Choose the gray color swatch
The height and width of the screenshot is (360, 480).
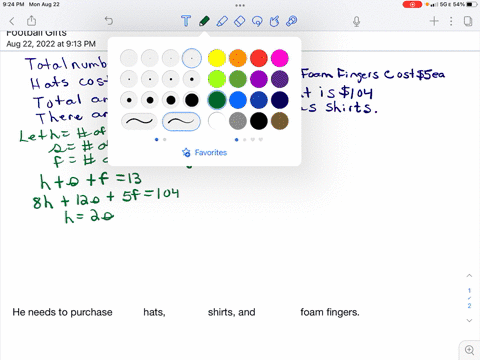tap(238, 121)
